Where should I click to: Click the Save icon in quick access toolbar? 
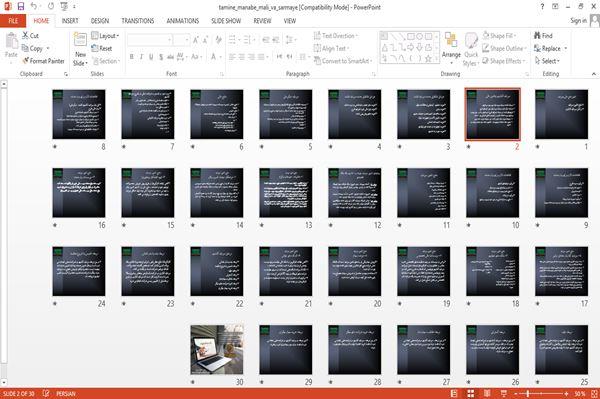point(21,6)
